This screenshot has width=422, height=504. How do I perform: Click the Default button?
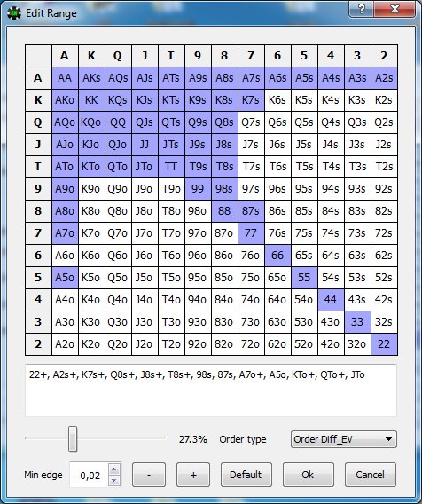[x=246, y=475]
